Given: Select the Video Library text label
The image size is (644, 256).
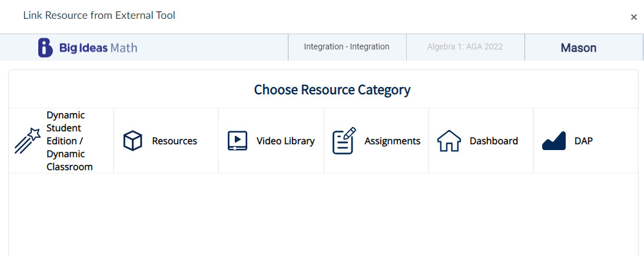Looking at the screenshot, I should tap(286, 141).
